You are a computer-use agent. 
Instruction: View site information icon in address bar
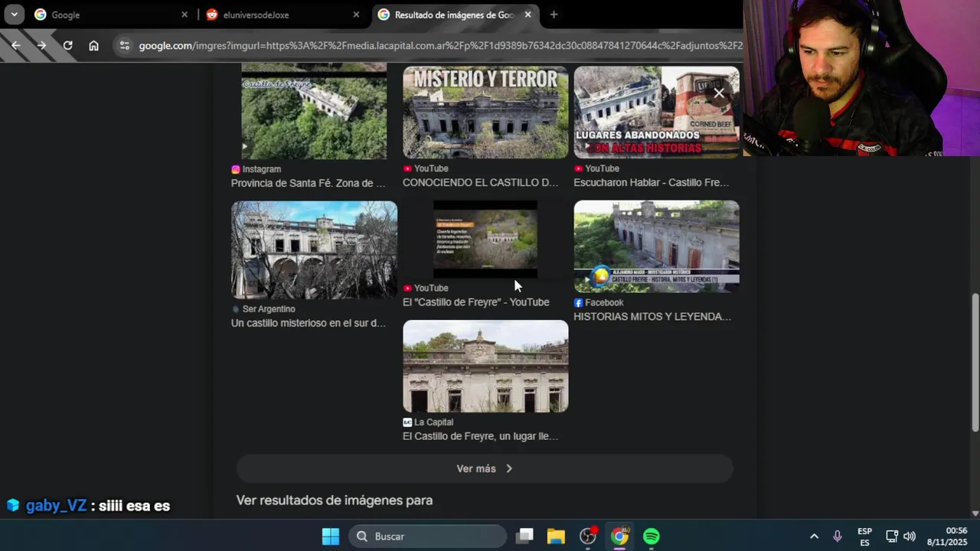[125, 46]
